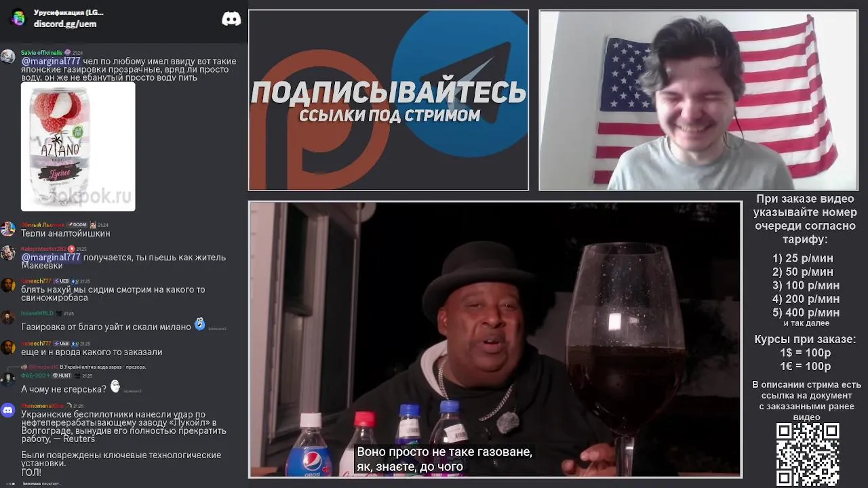Click the 'При заказе видео' instructions text
This screenshot has width=868, height=488.
click(805, 219)
